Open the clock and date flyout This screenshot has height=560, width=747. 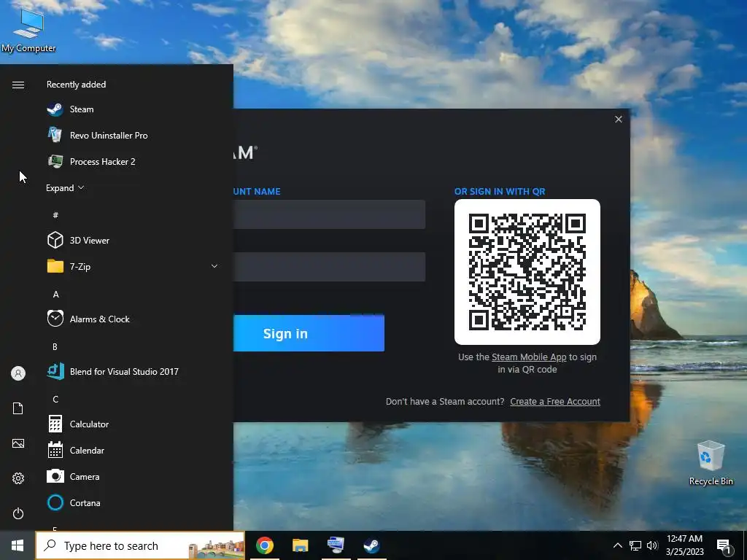pyautogui.click(x=684, y=545)
